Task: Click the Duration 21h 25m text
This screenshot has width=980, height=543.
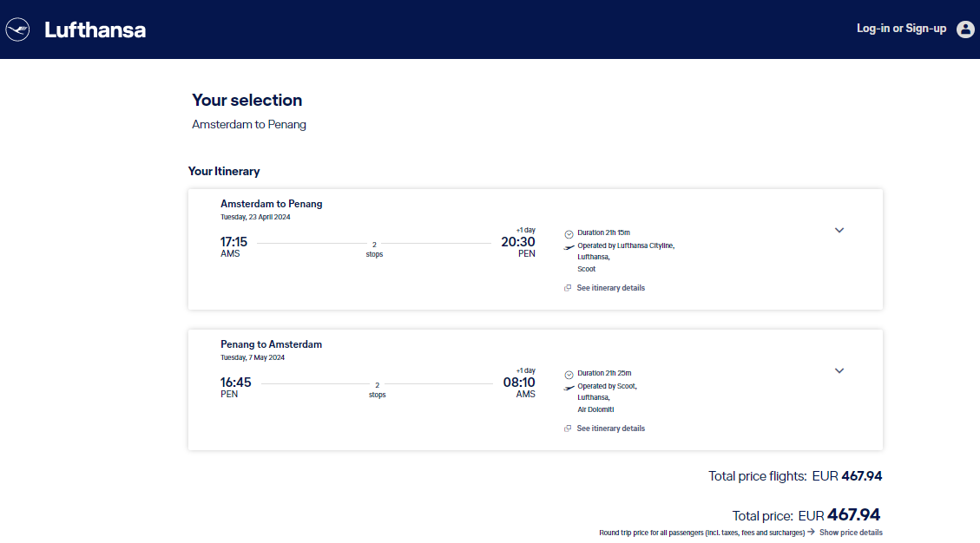Action: tap(604, 373)
